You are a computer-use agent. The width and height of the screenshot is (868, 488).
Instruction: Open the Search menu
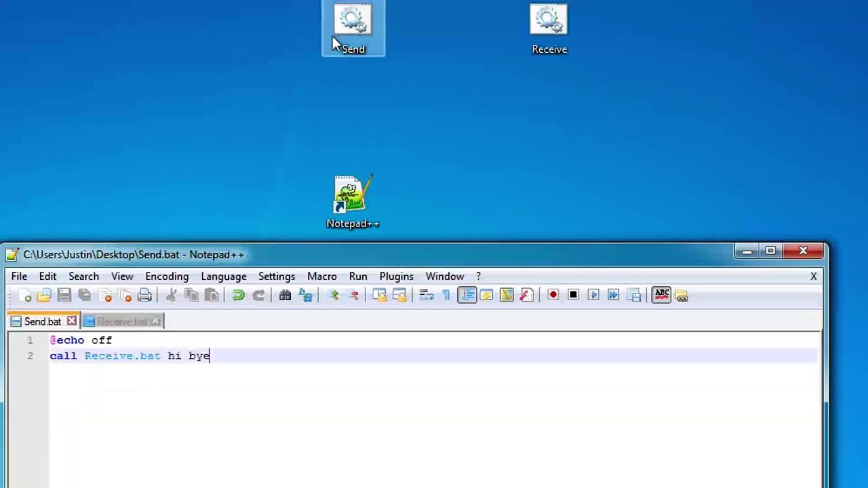[83, 277]
